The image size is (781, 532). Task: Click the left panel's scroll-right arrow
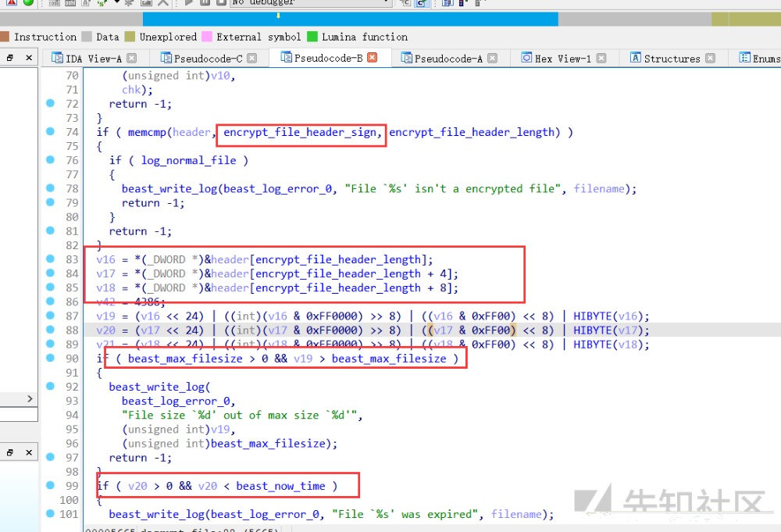click(x=30, y=398)
